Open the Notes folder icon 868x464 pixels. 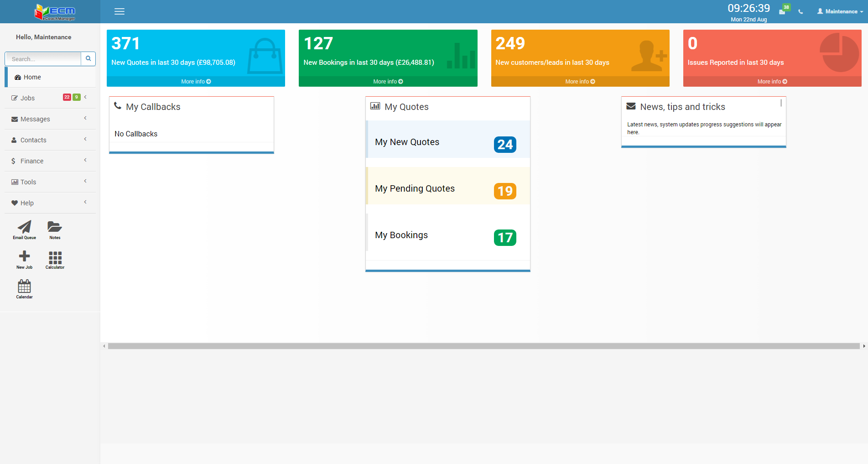click(x=55, y=227)
